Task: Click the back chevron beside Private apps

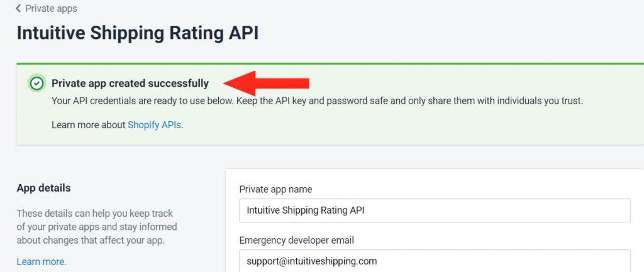Action: point(18,9)
